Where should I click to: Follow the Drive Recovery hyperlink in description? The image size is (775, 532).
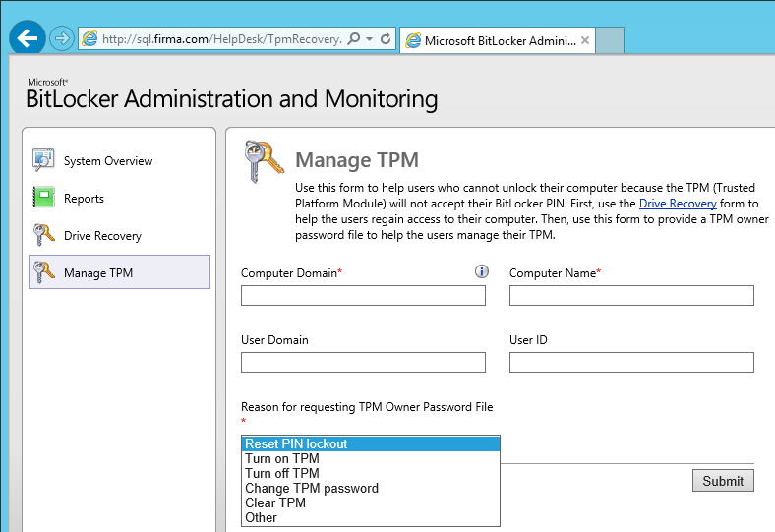tap(678, 204)
